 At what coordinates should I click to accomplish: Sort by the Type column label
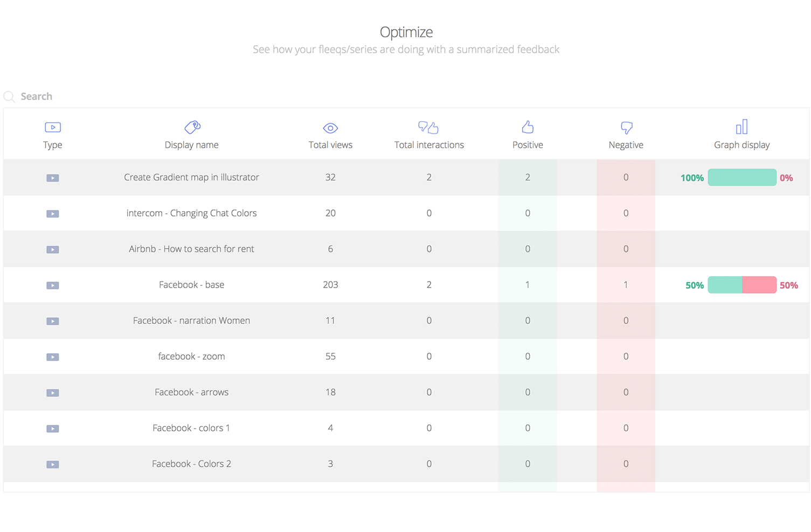[x=53, y=145]
